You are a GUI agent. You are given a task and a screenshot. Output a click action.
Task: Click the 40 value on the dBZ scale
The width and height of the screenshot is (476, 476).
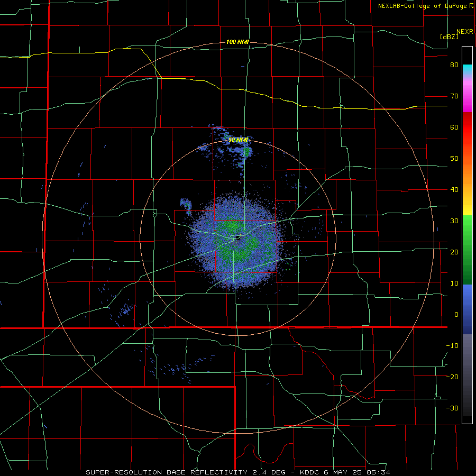coord(454,190)
